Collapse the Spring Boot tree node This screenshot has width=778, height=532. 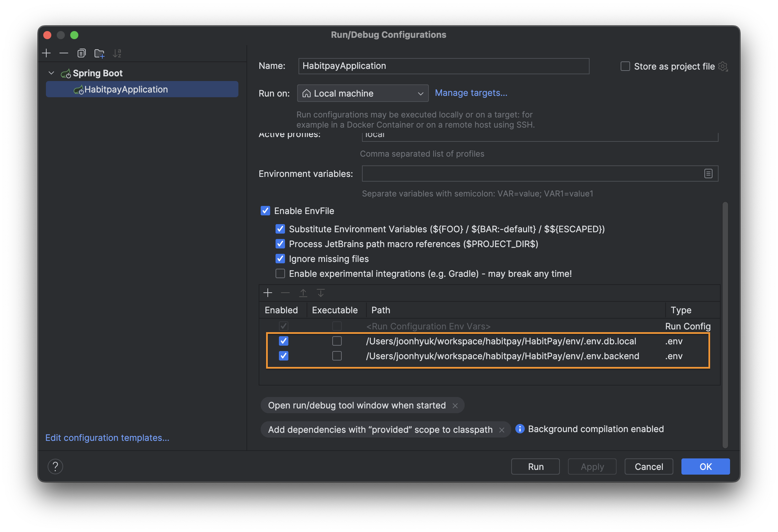(51, 73)
